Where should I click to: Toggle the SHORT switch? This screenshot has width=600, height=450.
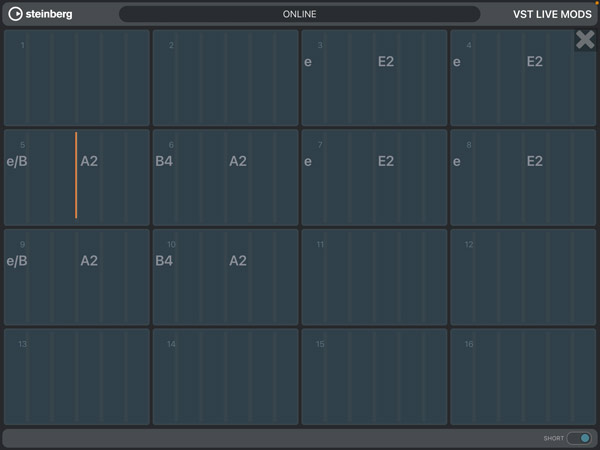pos(579,438)
